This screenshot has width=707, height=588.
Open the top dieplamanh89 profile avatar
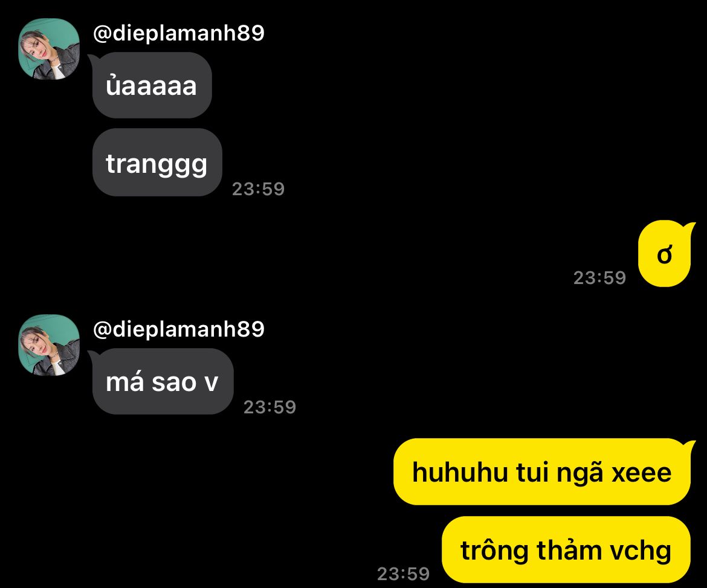(49, 49)
